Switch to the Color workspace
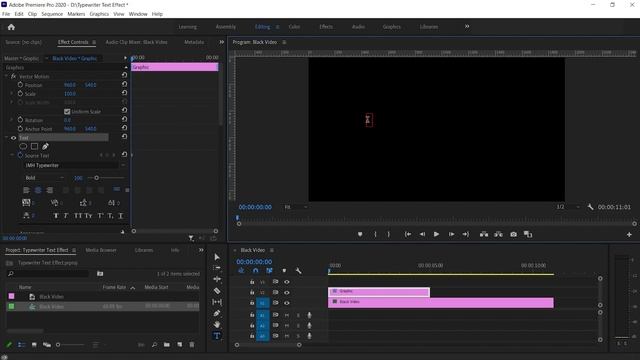Image resolution: width=640 pixels, height=360 pixels. pos(294,27)
